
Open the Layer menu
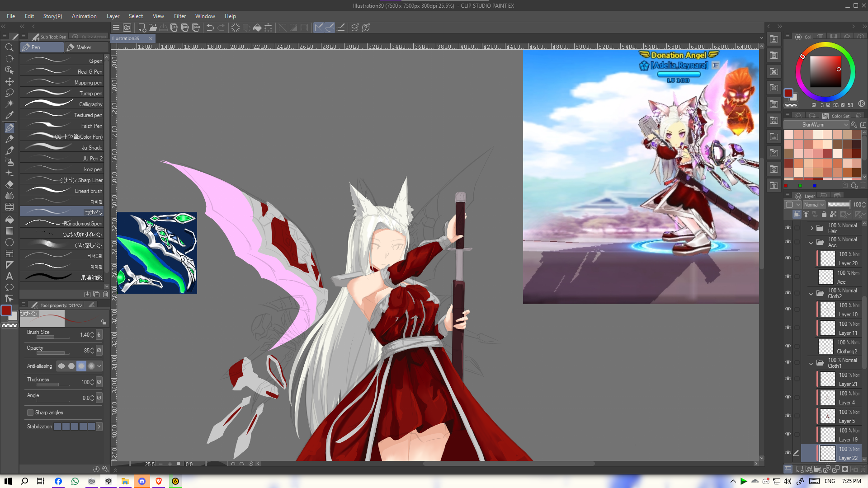pos(113,16)
